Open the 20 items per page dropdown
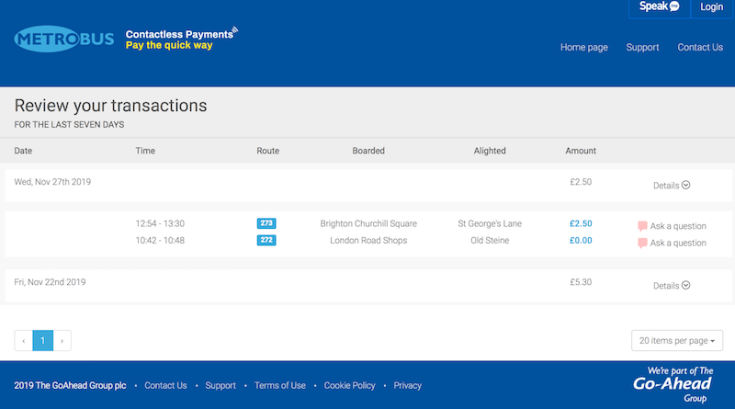 point(676,341)
